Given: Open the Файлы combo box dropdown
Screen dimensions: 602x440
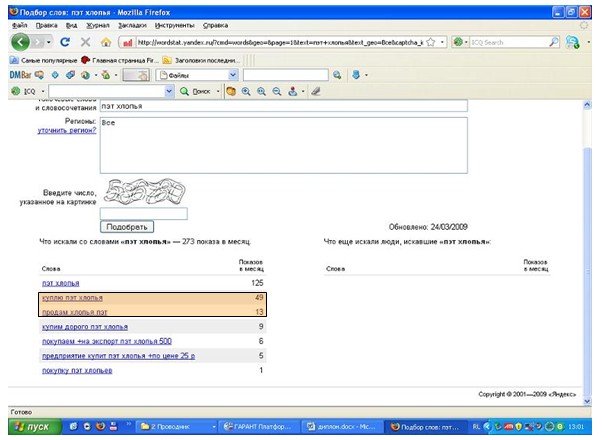Looking at the screenshot, I should click(x=233, y=75).
